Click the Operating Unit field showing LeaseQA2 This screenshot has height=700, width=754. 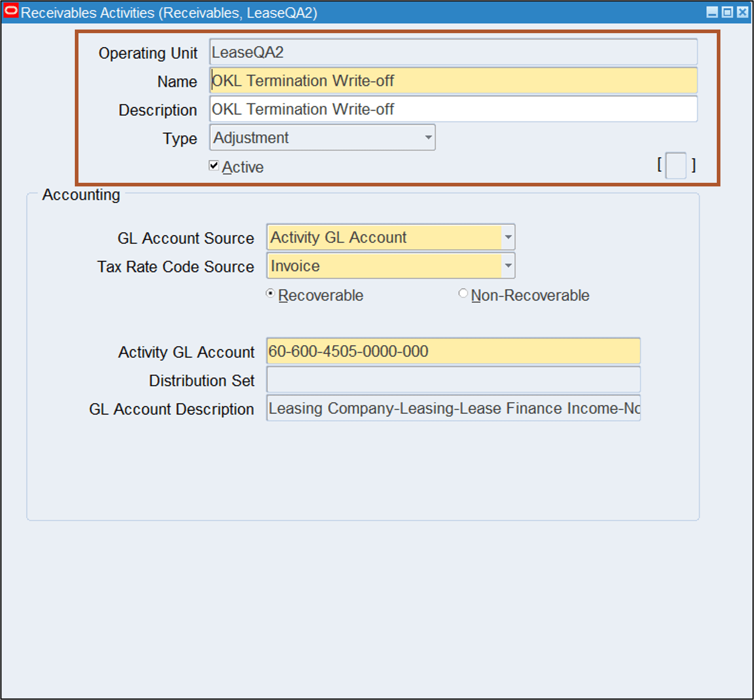tap(453, 52)
